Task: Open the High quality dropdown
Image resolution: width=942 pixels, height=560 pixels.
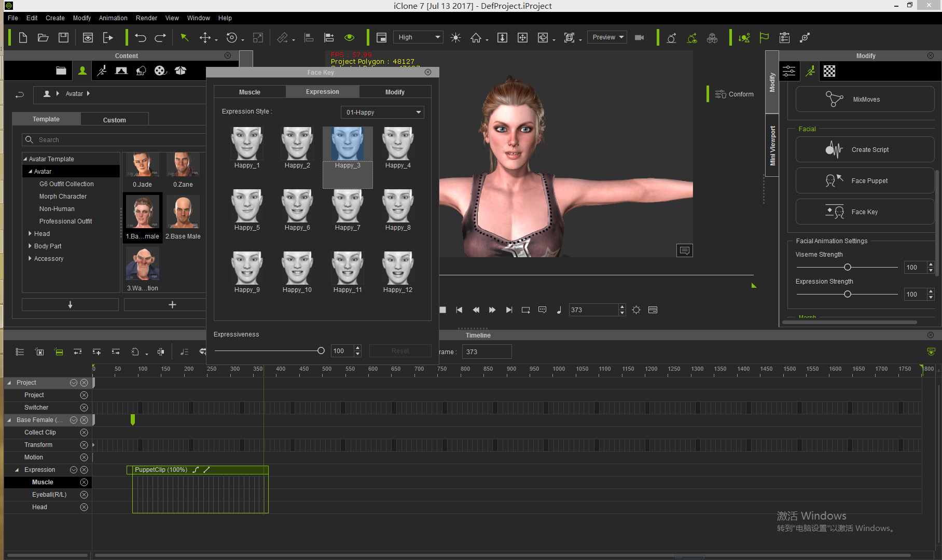Action: pyautogui.click(x=419, y=37)
